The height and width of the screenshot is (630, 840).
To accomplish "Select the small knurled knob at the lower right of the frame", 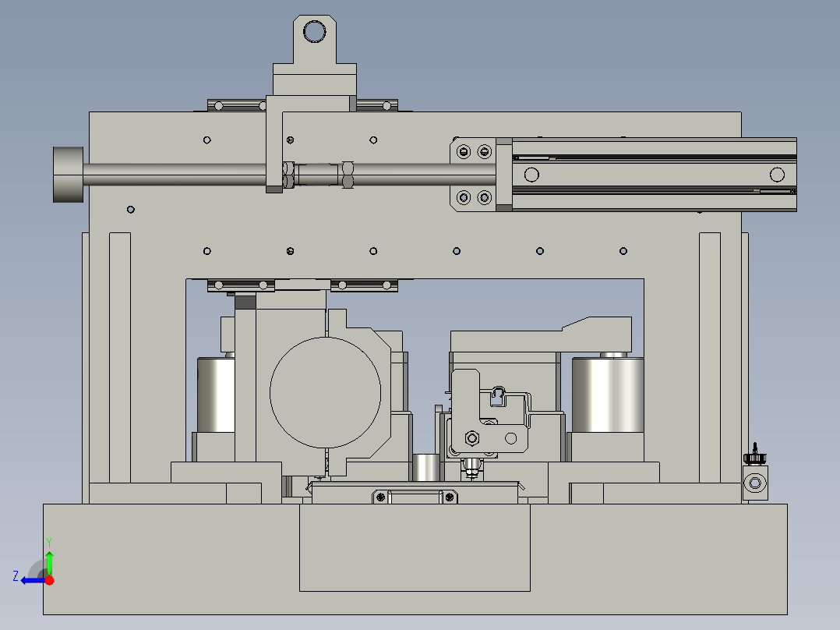I will (755, 458).
